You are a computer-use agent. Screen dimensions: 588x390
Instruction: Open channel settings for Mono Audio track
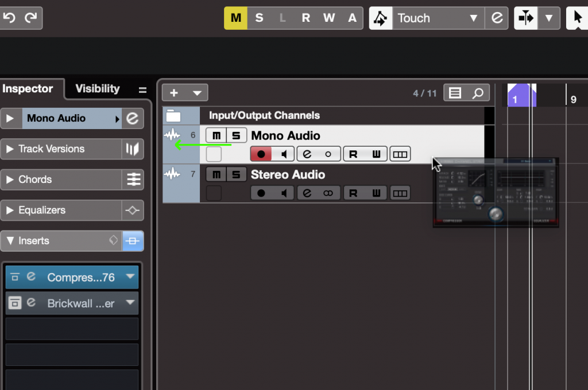[x=308, y=153]
